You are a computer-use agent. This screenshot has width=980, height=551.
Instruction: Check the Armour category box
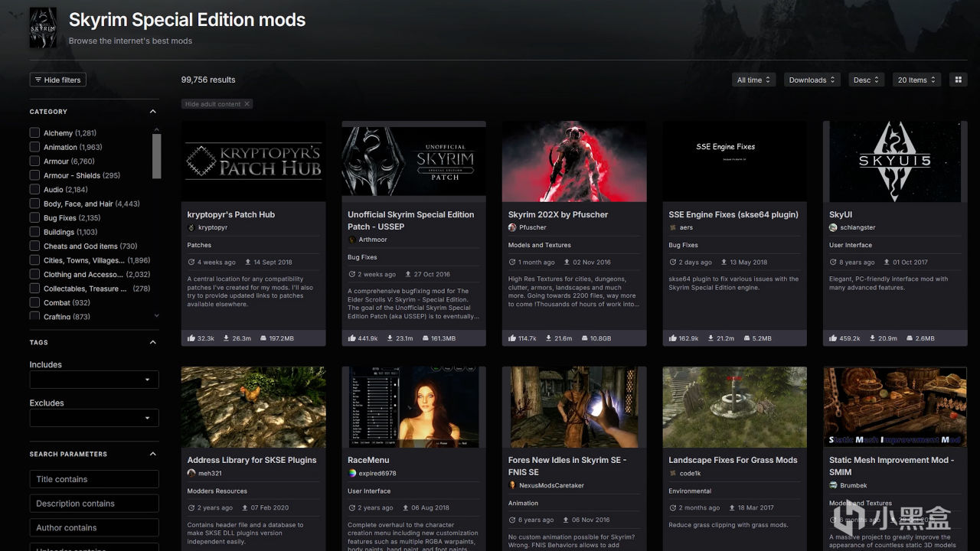[34, 161]
